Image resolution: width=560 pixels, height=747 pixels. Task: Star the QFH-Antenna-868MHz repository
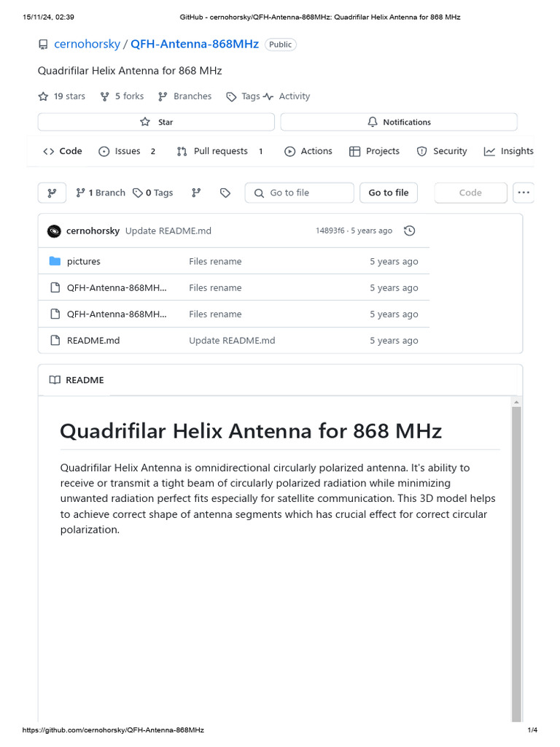point(156,122)
